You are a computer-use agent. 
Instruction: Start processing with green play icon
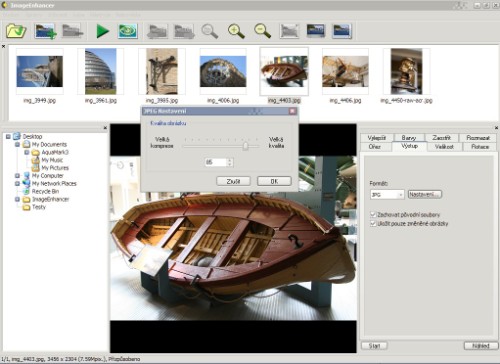point(102,31)
